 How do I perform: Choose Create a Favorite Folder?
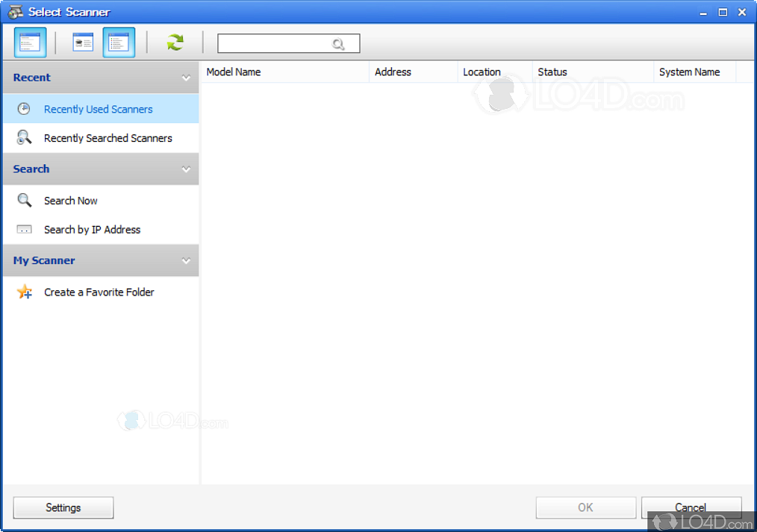click(101, 292)
